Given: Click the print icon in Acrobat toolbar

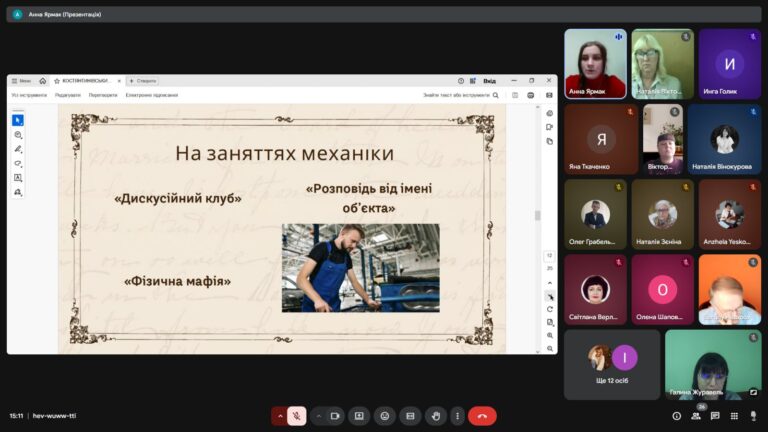Looking at the screenshot, I should (530, 95).
